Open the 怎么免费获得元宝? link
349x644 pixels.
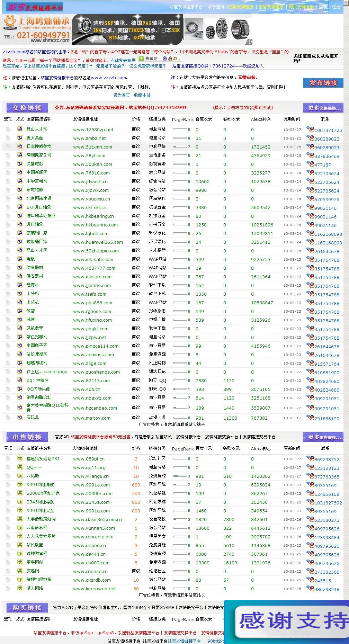pyautogui.click(x=147, y=66)
